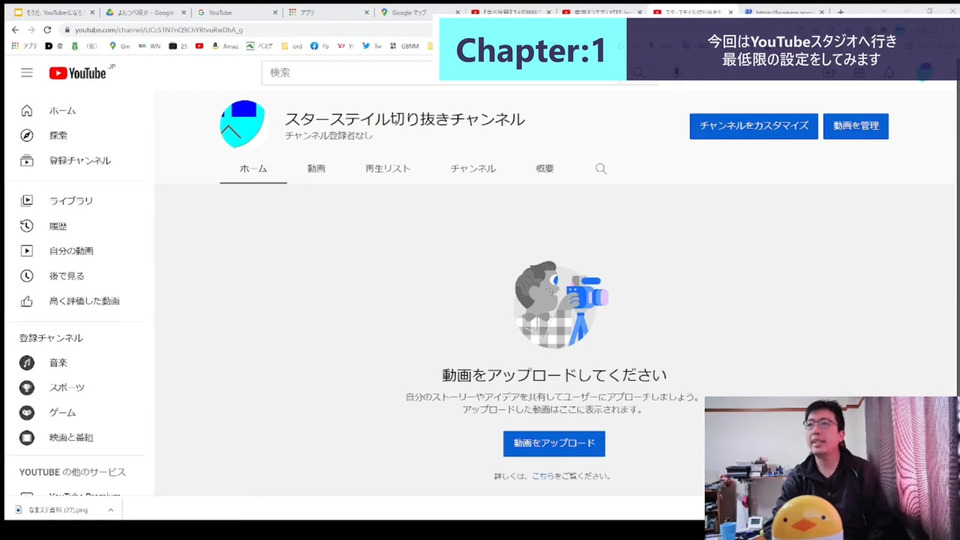Image resolution: width=960 pixels, height=540 pixels.
Task: Open the Facebook 'Fb' bookmark
Action: [x=320, y=46]
